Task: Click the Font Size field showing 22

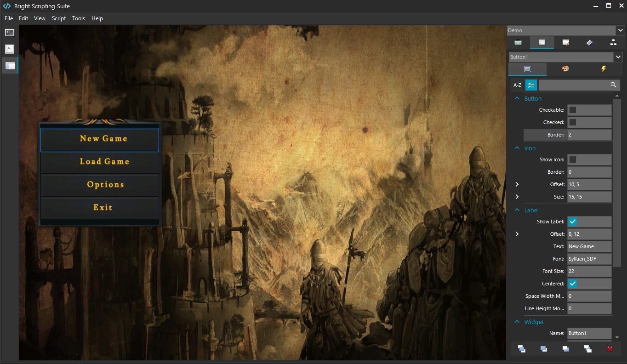Action: [589, 271]
